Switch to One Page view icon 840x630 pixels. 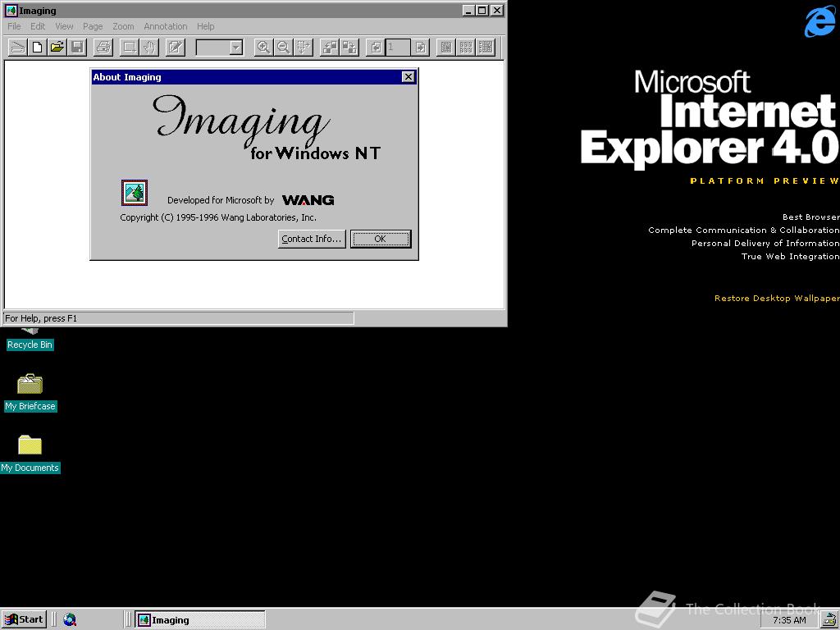click(446, 47)
